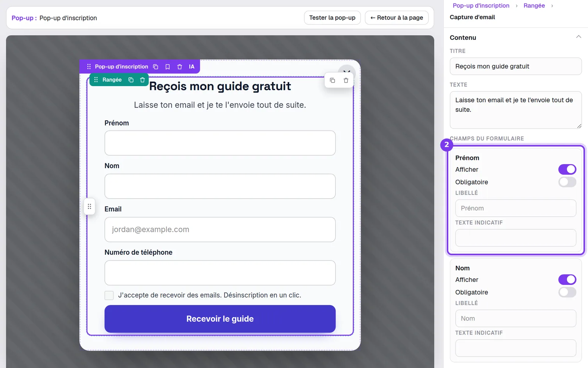Select the subtitle text Laisse ton email
Screen dimensions: 588x368
pos(220,105)
